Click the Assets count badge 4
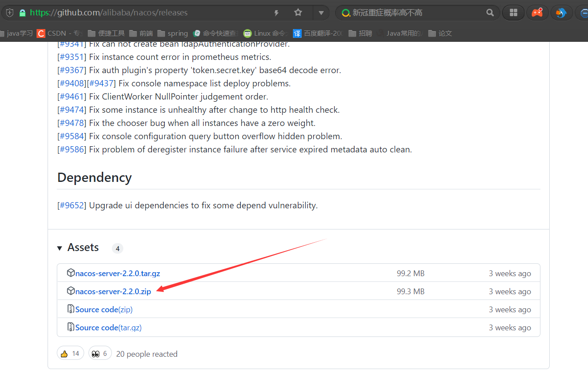This screenshot has width=588, height=377. point(117,248)
